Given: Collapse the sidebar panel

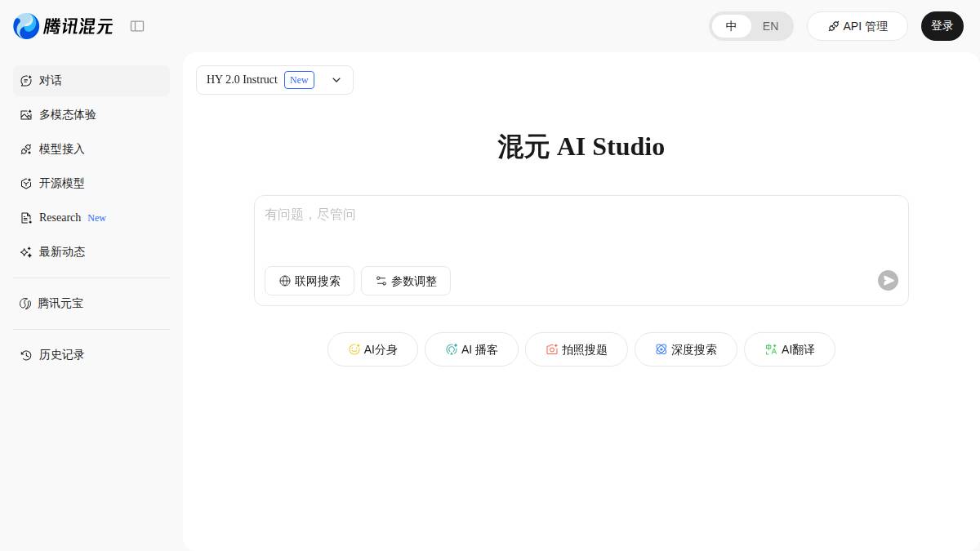Looking at the screenshot, I should coord(137,26).
